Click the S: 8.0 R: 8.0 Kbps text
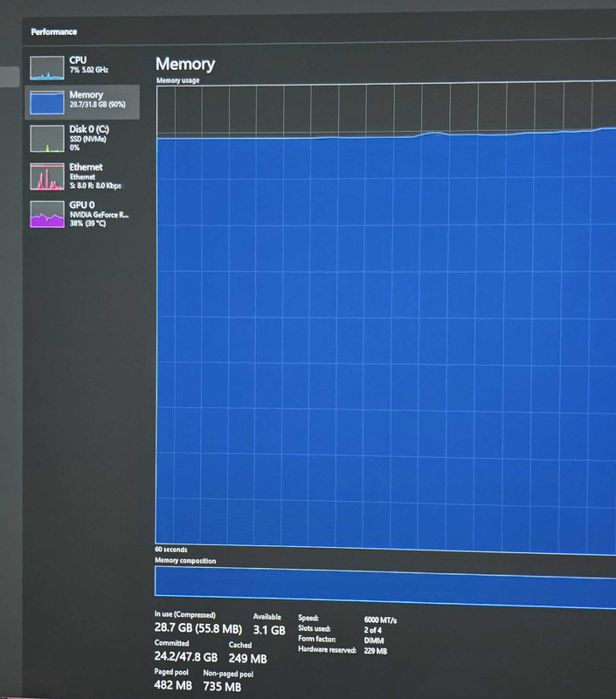 95,185
